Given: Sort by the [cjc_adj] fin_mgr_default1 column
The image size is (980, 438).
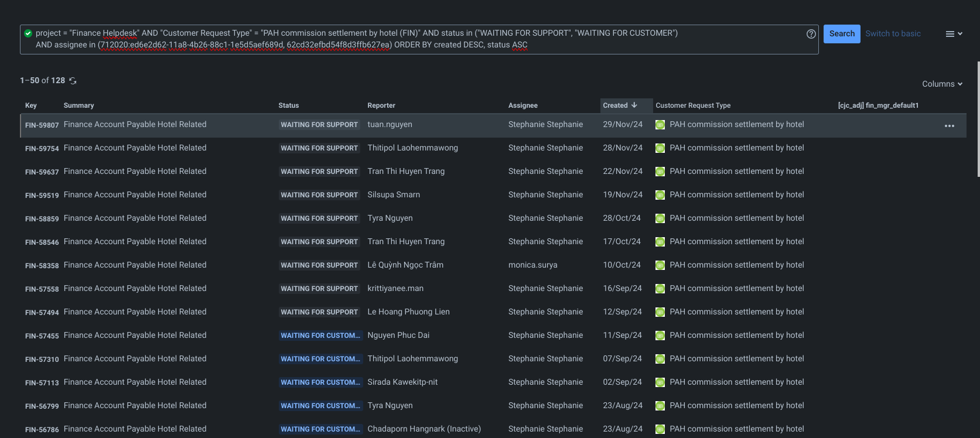Looking at the screenshot, I should 878,105.
